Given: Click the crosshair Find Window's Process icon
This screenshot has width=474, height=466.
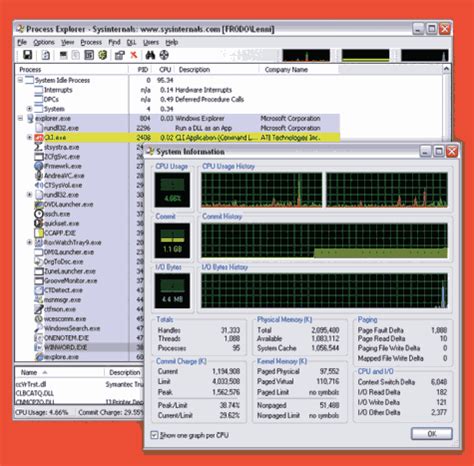Looking at the screenshot, I should (164, 55).
